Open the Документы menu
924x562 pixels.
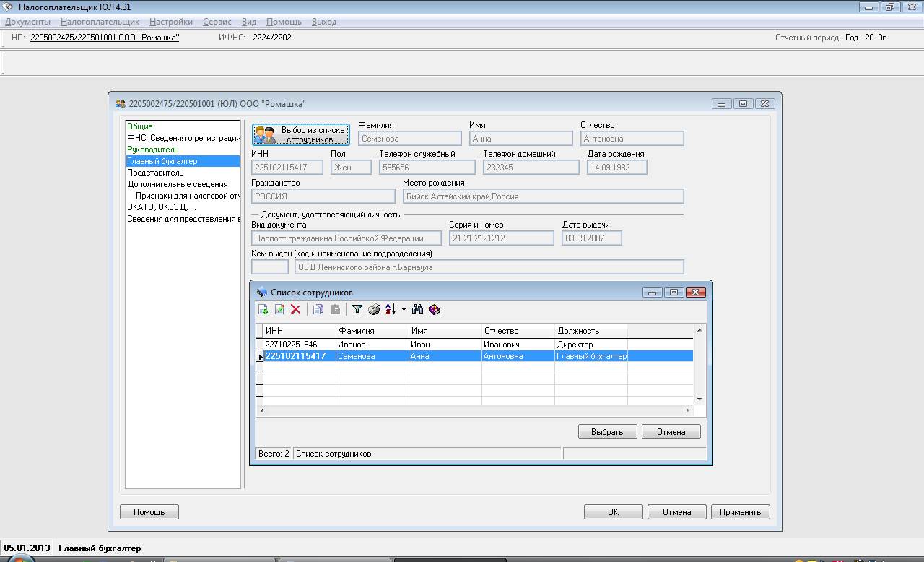pos(27,22)
